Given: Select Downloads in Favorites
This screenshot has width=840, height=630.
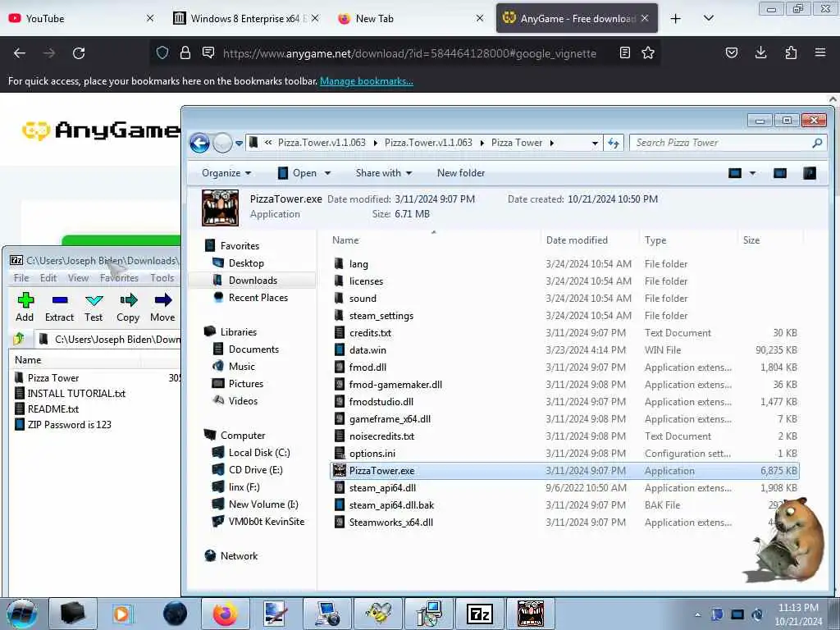Looking at the screenshot, I should click(x=253, y=281).
